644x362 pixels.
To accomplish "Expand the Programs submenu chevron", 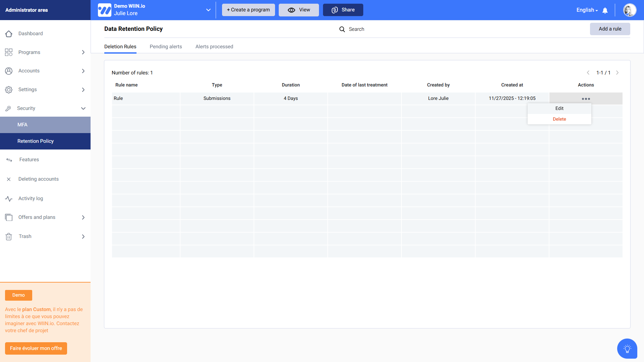I will [x=83, y=52].
